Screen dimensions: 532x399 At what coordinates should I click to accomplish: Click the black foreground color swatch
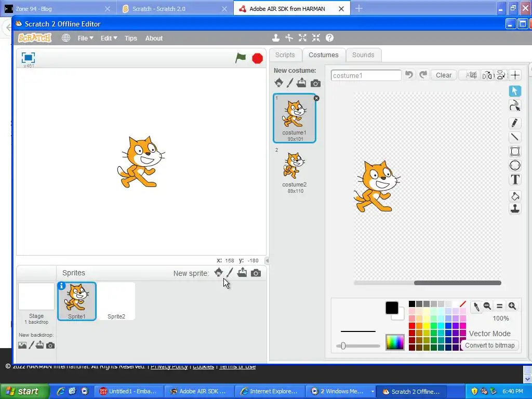392,308
